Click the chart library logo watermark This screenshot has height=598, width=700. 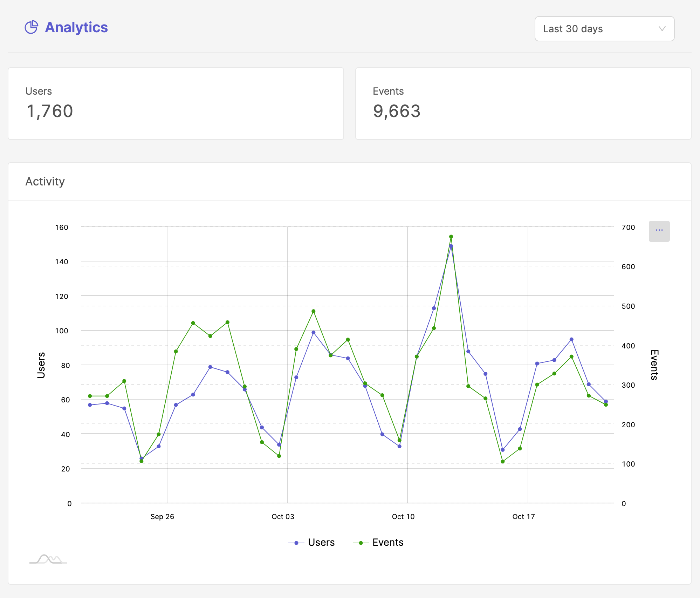(48, 559)
